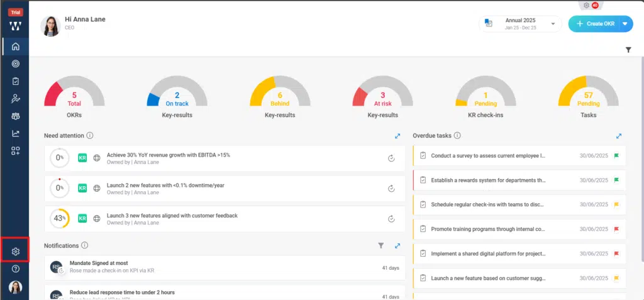
Task: Open the Reports chart icon in sidebar
Action: click(16, 133)
